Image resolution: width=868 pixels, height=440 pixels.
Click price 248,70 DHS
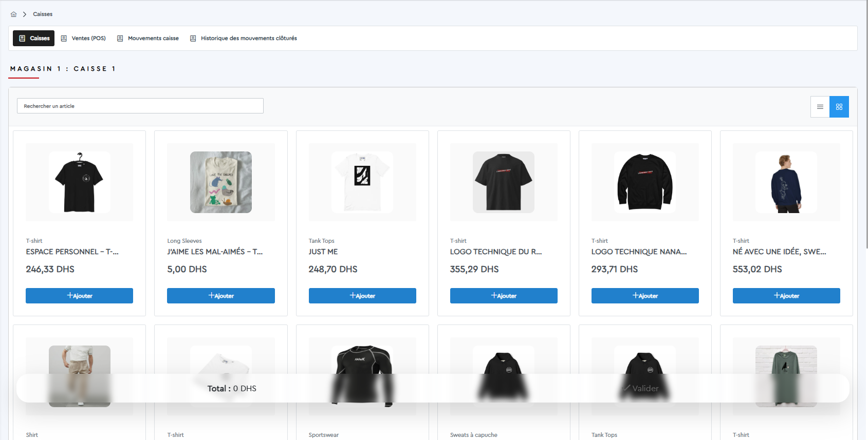(x=333, y=269)
